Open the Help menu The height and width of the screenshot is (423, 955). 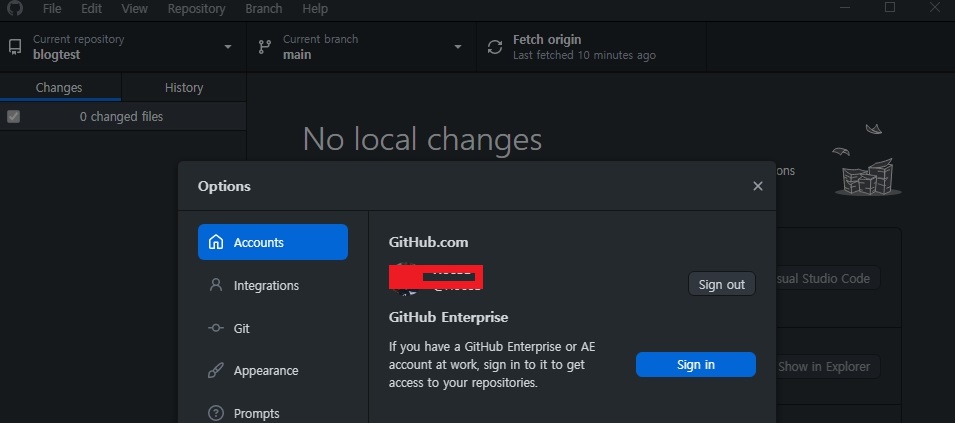point(315,9)
